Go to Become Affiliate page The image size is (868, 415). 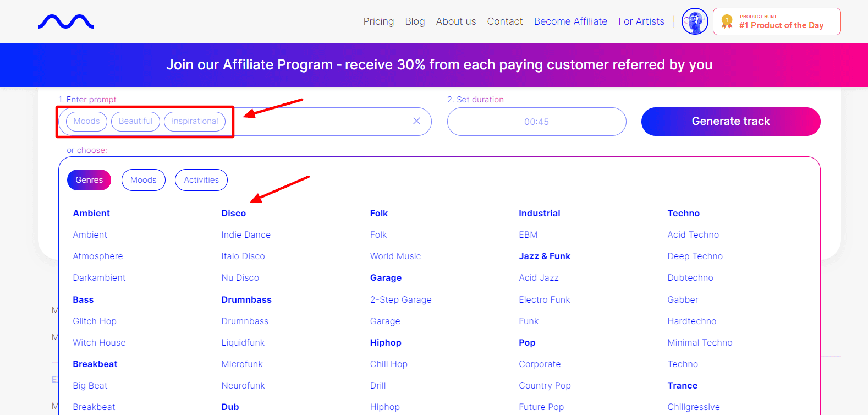tap(570, 21)
